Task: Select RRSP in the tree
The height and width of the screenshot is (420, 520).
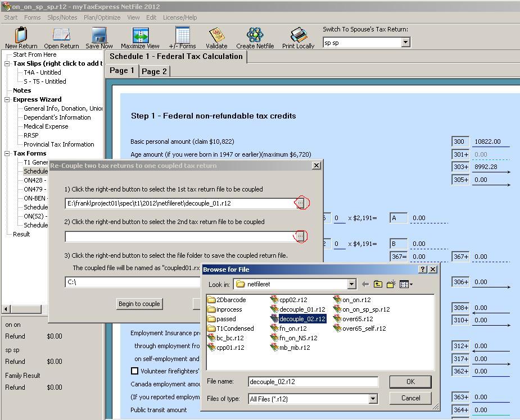Action: tap(31, 135)
